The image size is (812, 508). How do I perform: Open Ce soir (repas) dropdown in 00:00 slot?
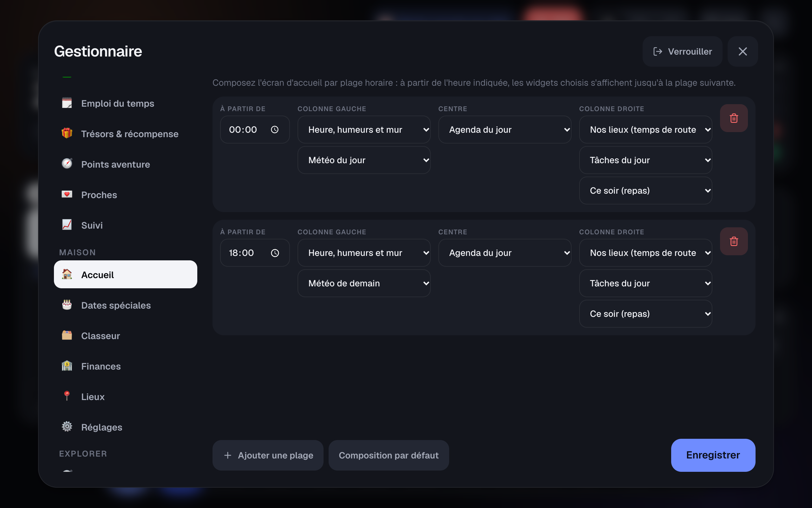tap(645, 190)
